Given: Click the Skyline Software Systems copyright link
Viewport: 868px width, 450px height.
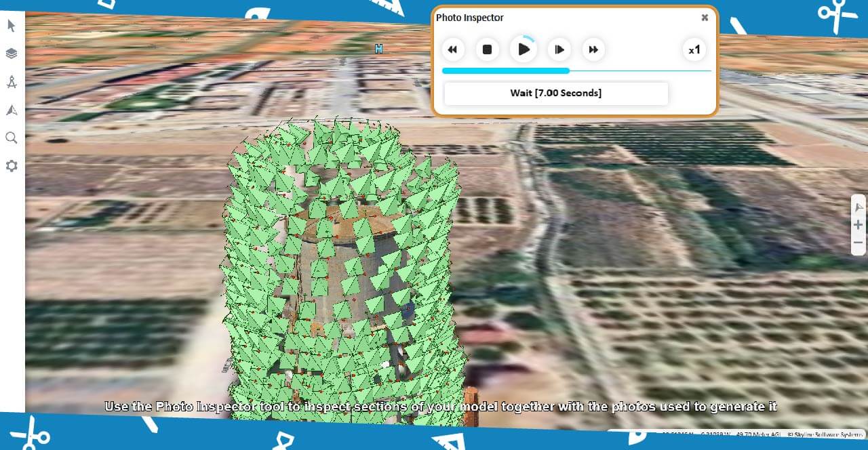Looking at the screenshot, I should pos(823,434).
